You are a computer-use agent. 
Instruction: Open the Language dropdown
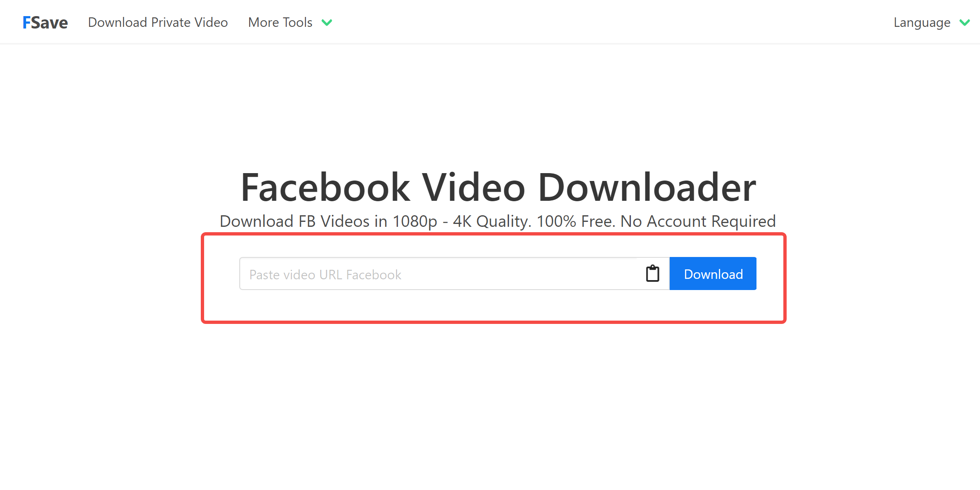[931, 22]
